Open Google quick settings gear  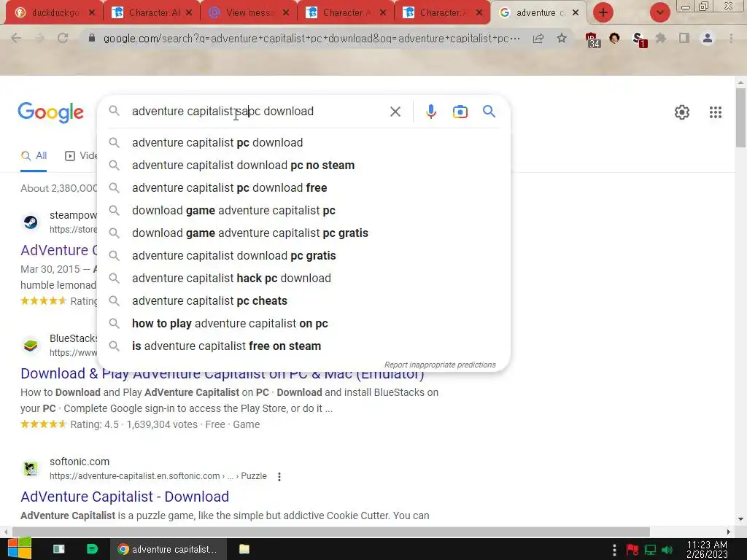pos(682,112)
